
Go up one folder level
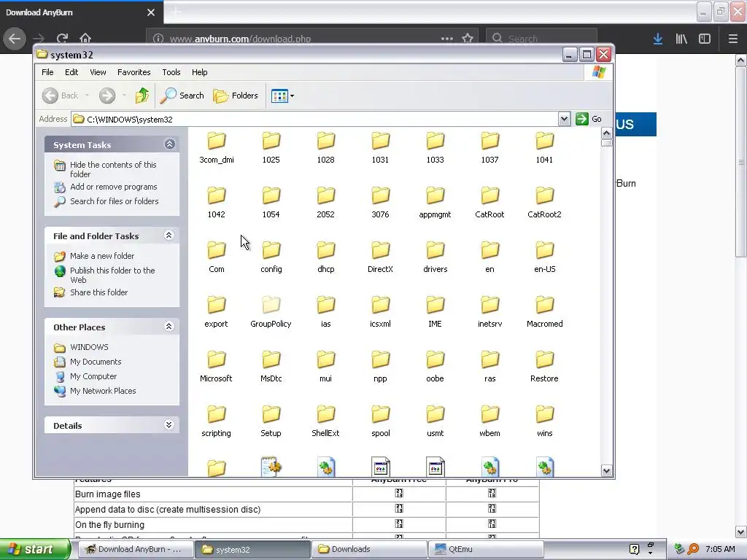pyautogui.click(x=142, y=96)
